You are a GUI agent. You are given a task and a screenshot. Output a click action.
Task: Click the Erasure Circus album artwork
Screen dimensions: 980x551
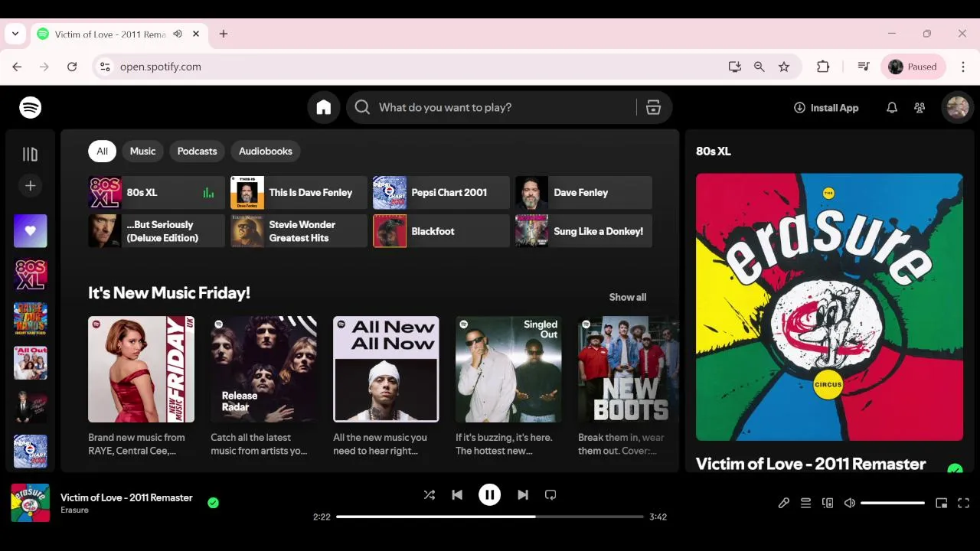point(829,307)
